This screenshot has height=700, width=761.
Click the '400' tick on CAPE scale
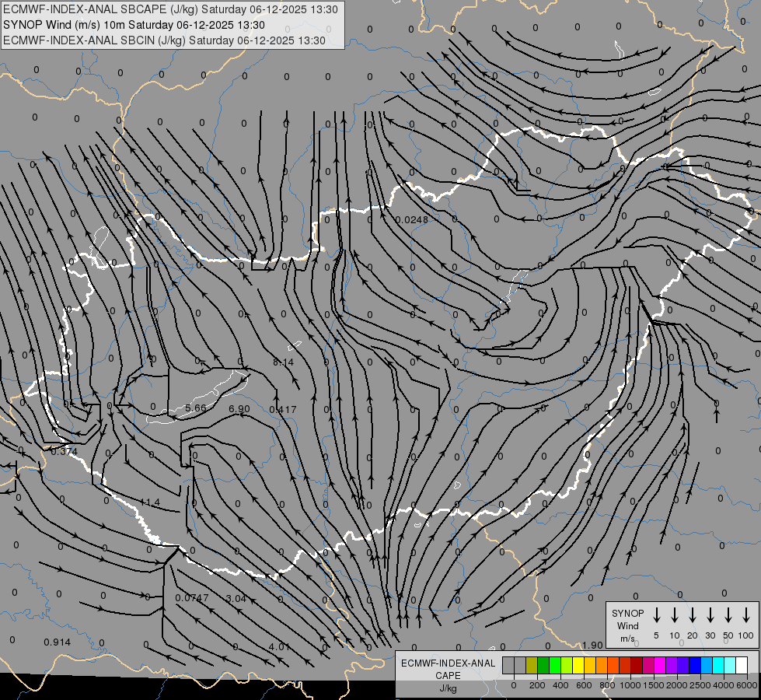[x=560, y=685]
